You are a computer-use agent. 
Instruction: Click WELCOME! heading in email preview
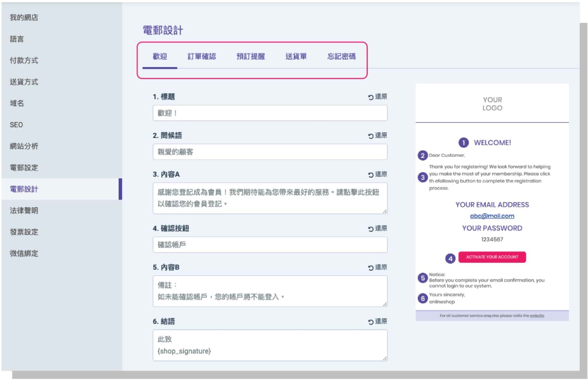point(492,143)
